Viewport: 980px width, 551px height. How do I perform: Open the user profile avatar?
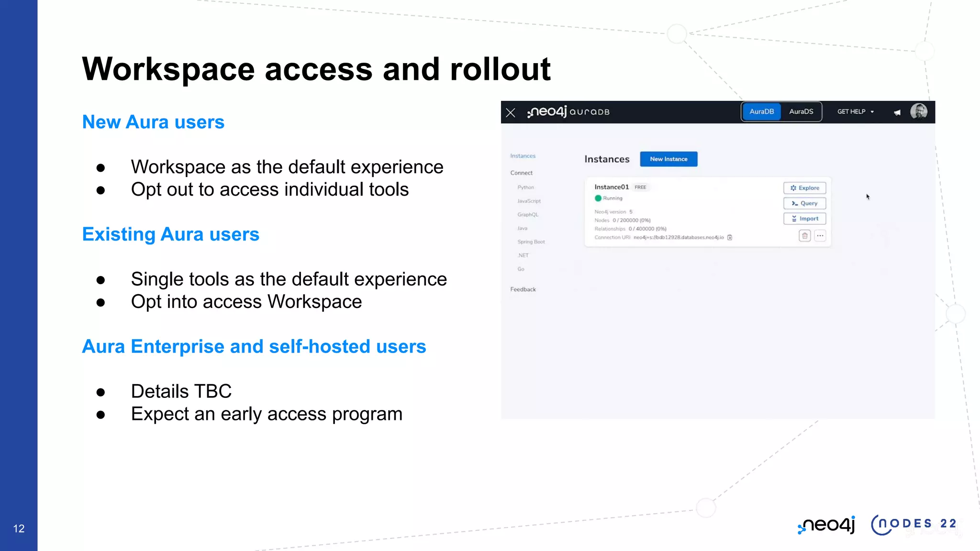pyautogui.click(x=918, y=111)
